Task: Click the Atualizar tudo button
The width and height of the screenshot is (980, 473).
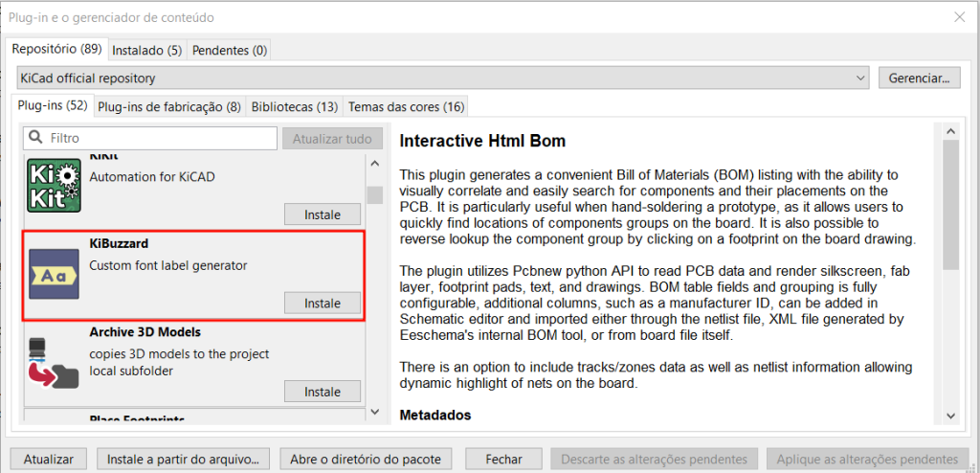Action: (332, 138)
